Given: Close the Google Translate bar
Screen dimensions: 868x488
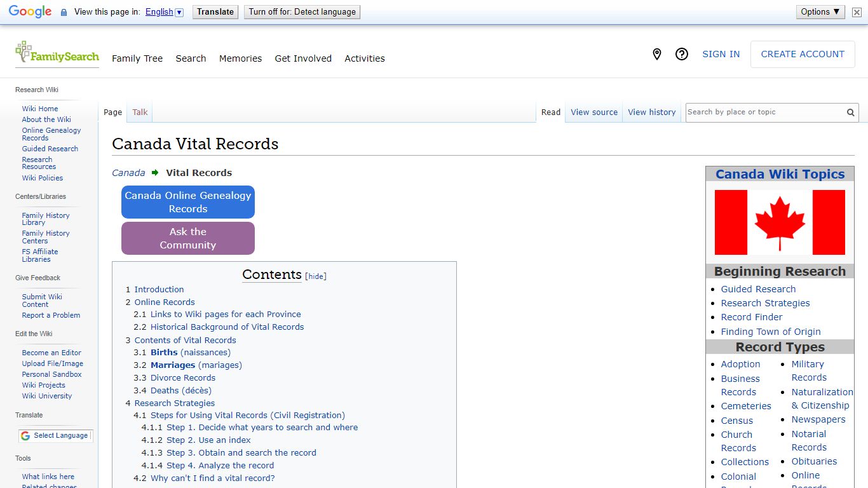Looking at the screenshot, I should click(x=857, y=12).
